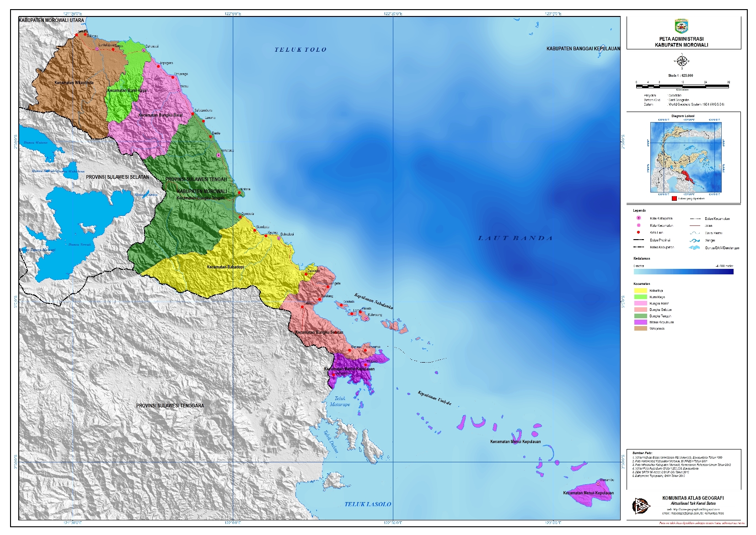Click the Sungai river symbol in legend

coord(695,240)
